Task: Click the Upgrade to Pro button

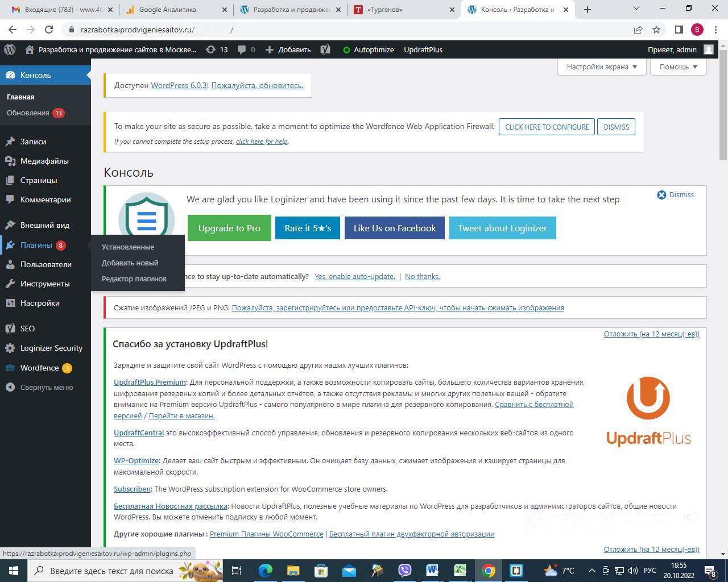Action: [x=229, y=228]
